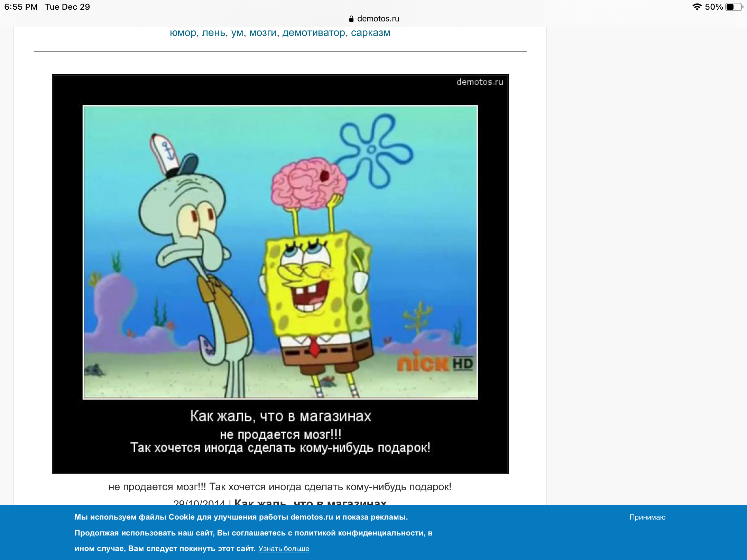Viewport: 747px width, 560px height.
Task: Tap the Wi-Fi status icon
Action: 697,7
